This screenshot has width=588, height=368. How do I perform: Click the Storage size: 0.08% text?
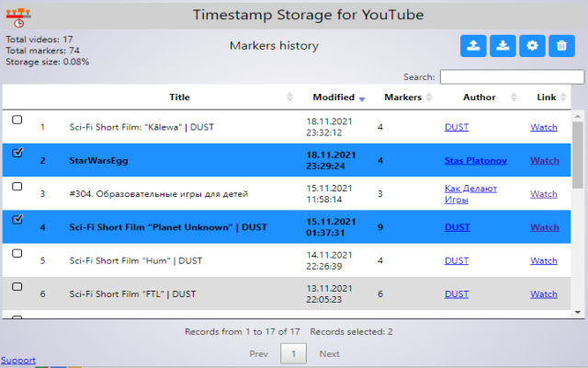pos(47,62)
